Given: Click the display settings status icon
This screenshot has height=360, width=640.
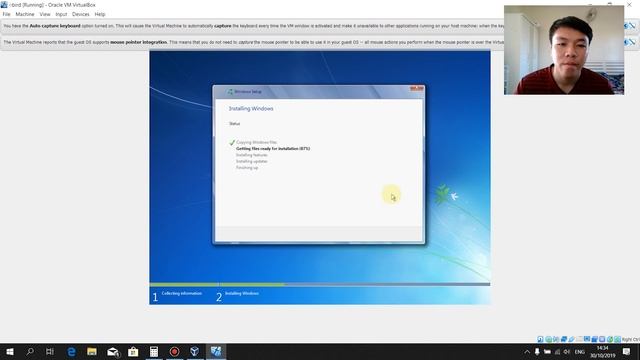Looking at the screenshot, I should point(587,339).
